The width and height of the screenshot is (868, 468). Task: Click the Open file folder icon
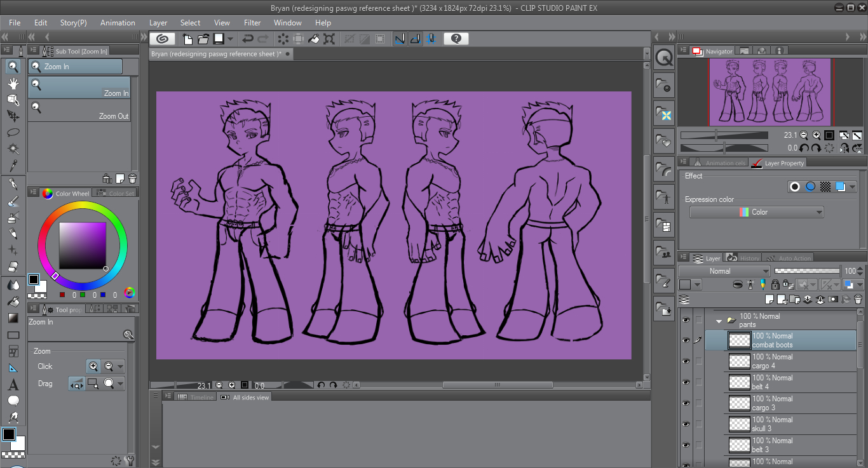[203, 39]
